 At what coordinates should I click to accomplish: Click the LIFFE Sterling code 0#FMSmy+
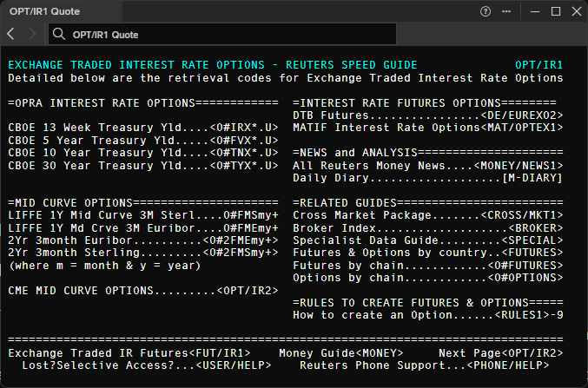pos(251,215)
